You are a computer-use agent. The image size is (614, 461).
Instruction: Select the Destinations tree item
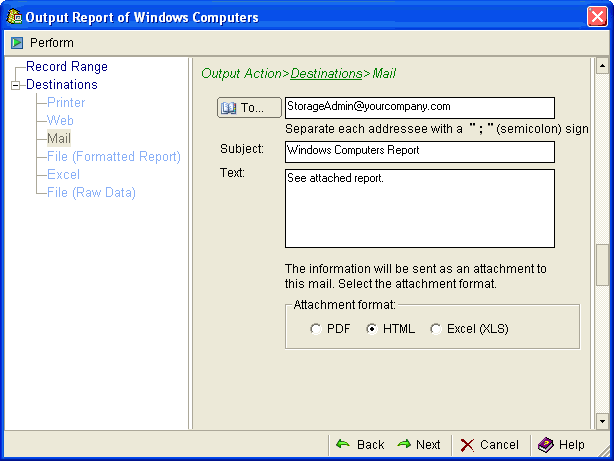click(x=61, y=85)
